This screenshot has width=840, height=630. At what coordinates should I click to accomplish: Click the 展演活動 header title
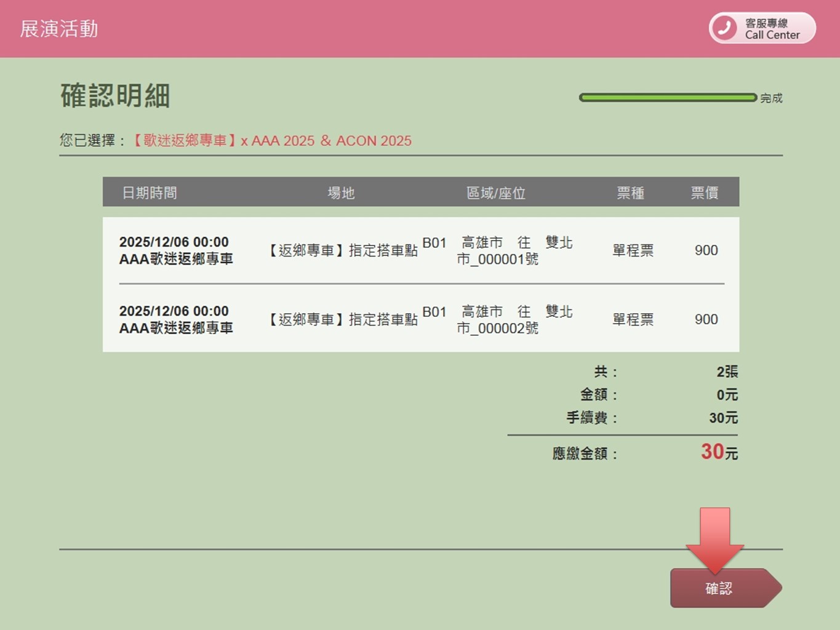[x=59, y=29]
